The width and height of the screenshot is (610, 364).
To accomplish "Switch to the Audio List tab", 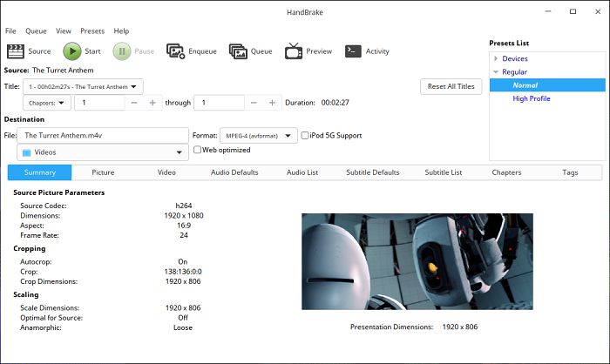I will pos(302,172).
